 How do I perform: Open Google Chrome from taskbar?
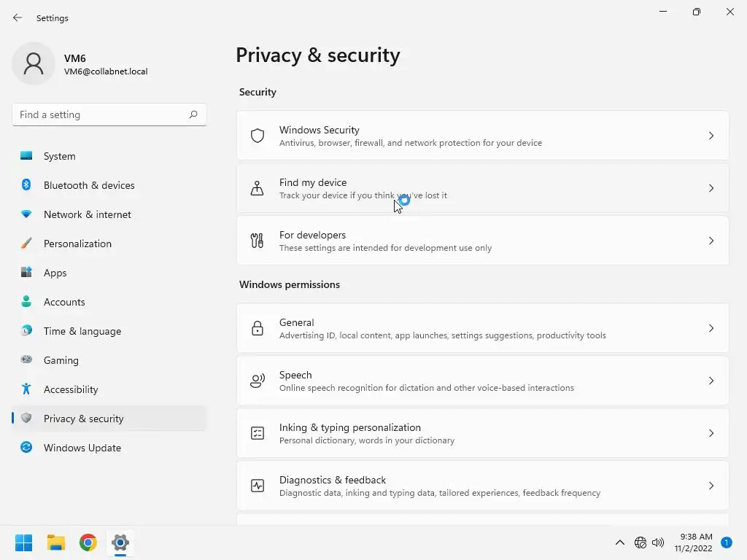[88, 542]
